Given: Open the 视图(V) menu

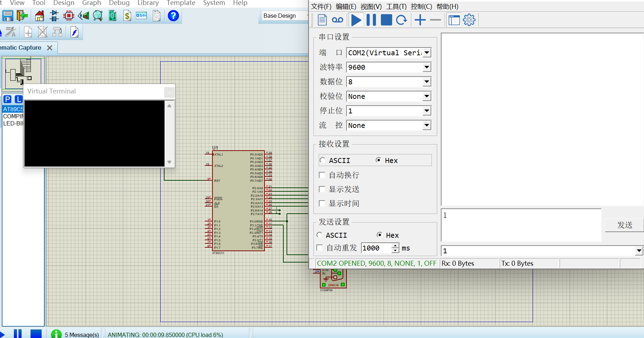Looking at the screenshot, I should point(371,6).
